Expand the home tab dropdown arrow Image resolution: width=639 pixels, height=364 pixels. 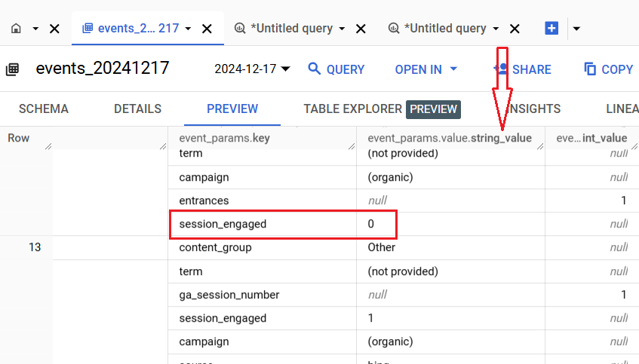tap(35, 29)
